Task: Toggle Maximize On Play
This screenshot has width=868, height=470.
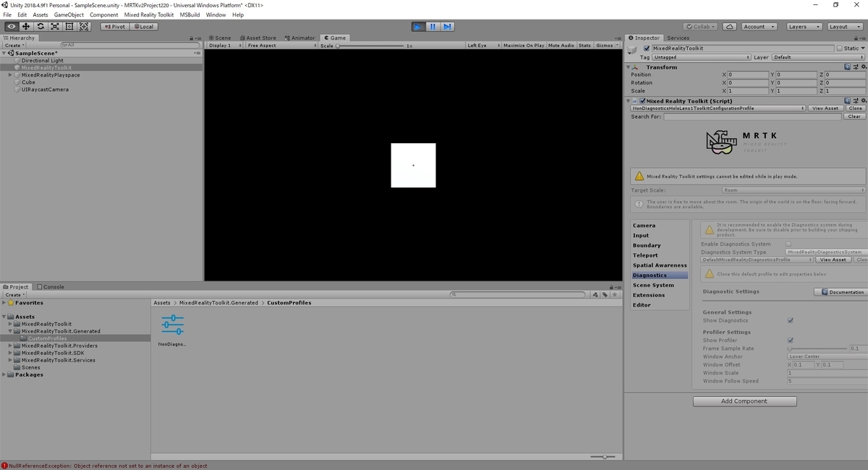Action: coord(524,46)
